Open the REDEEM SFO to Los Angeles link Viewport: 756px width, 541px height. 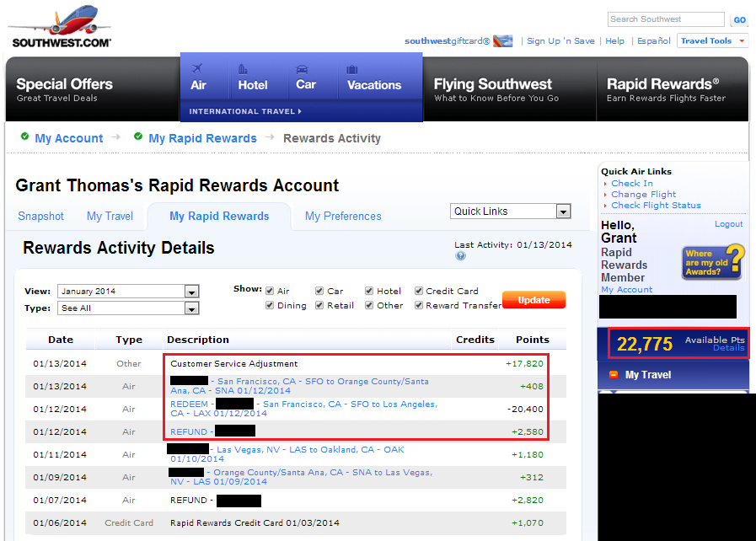click(x=303, y=409)
